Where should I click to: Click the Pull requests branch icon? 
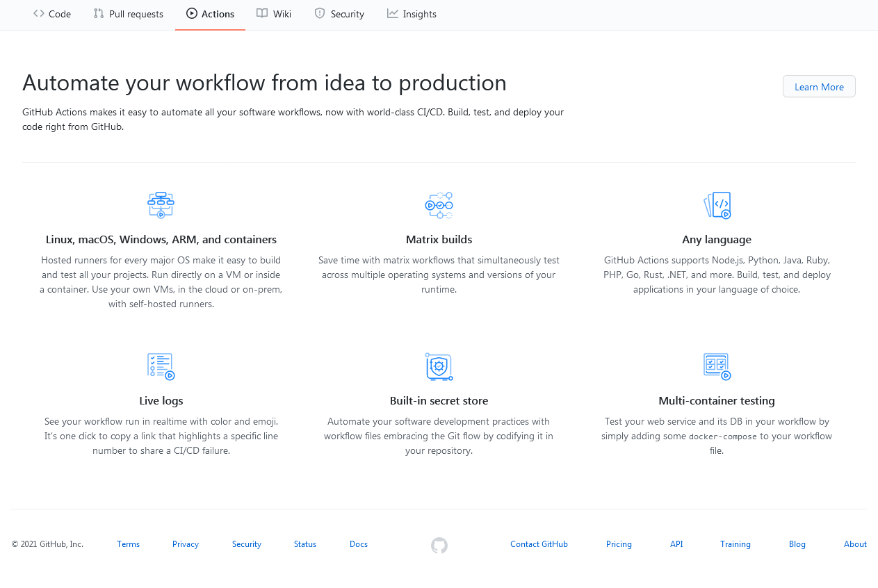pyautogui.click(x=99, y=13)
